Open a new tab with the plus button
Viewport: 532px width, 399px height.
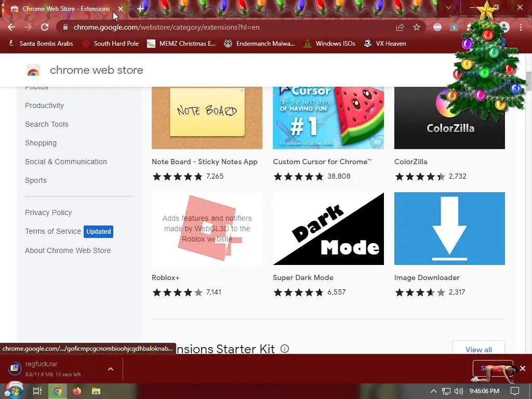point(140,9)
